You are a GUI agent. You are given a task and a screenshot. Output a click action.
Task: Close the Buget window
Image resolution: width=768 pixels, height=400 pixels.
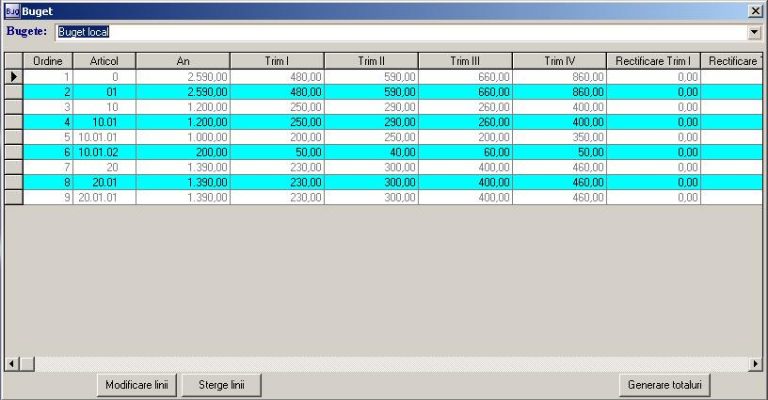pos(755,10)
